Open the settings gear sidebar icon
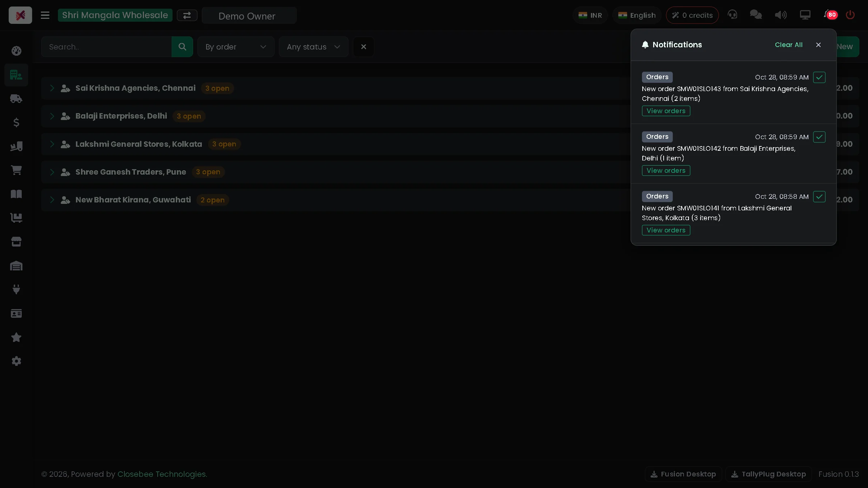868x488 pixels. pyautogui.click(x=16, y=361)
